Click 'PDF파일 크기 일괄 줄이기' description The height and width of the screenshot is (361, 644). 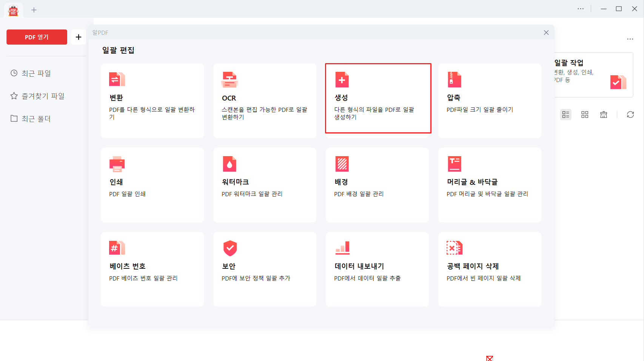point(480,110)
